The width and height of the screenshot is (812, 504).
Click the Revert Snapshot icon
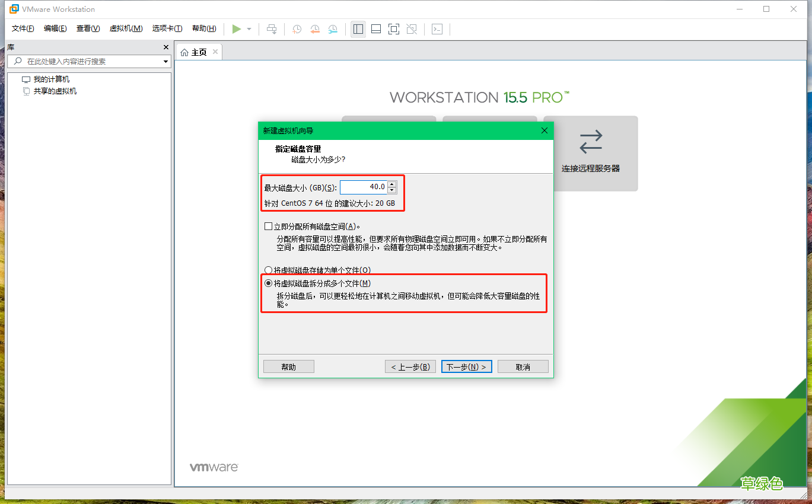click(x=315, y=28)
